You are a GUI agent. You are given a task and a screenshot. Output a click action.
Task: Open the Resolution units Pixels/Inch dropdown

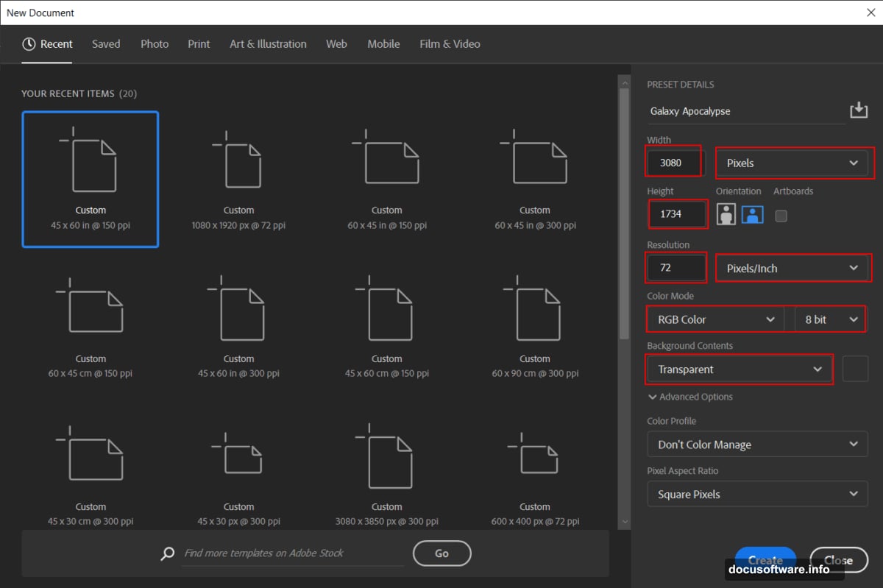point(792,268)
